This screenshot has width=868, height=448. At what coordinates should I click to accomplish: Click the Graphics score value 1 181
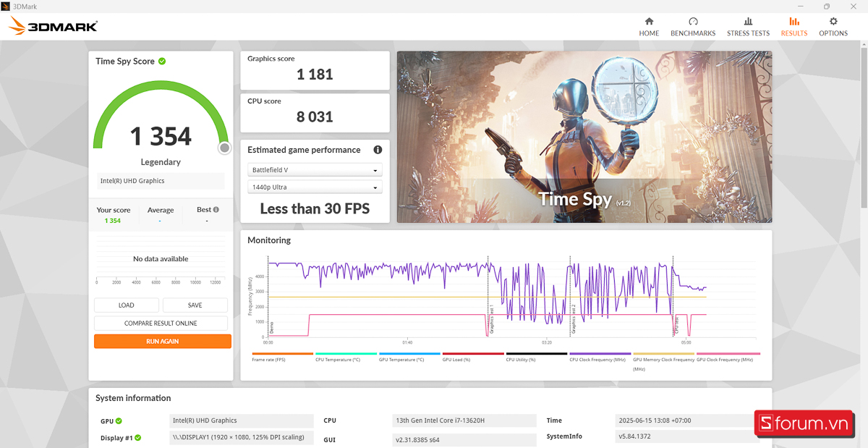[315, 74]
